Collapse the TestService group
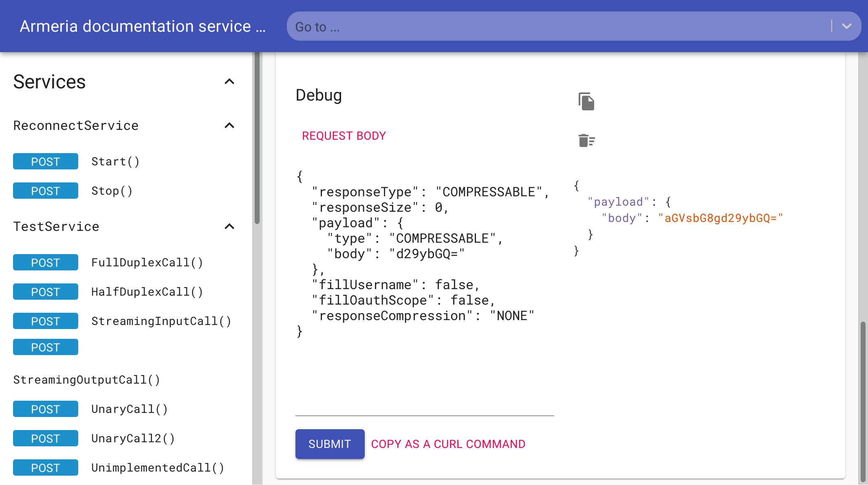The height and width of the screenshot is (485, 868). pos(229,226)
